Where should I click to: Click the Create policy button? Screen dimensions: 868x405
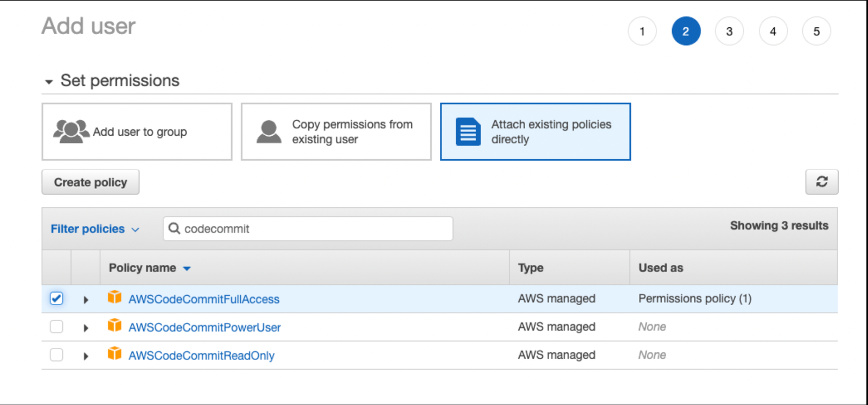[91, 182]
